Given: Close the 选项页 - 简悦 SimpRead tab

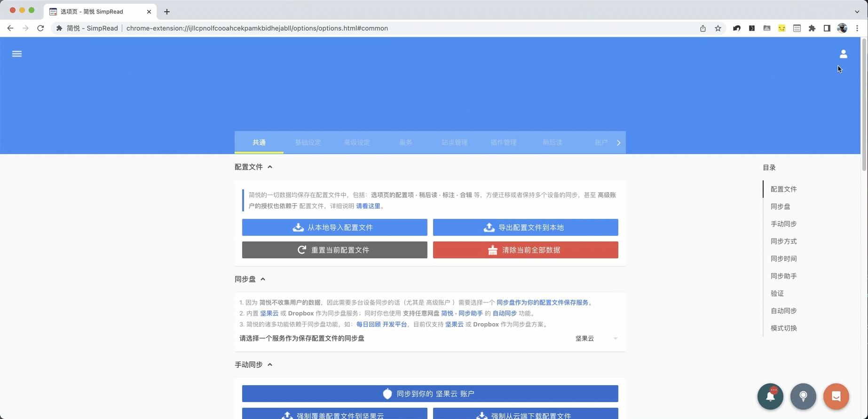Looking at the screenshot, I should coord(149,12).
